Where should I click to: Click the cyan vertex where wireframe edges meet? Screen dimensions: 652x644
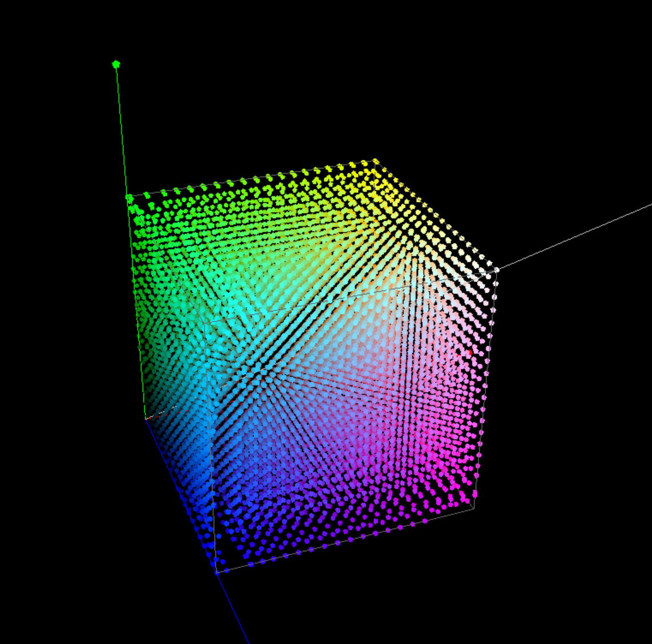click(206, 324)
